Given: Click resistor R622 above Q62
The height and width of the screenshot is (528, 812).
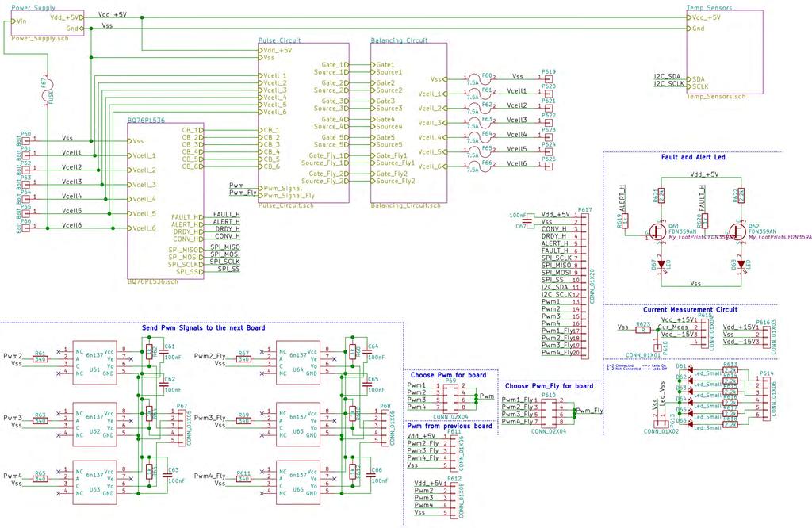Looking at the screenshot, I should coord(741,195).
